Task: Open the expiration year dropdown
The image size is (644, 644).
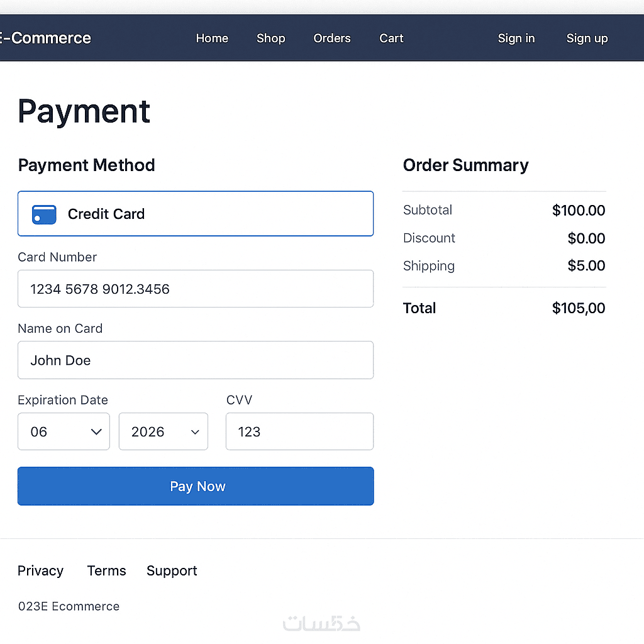Action: pos(163,431)
